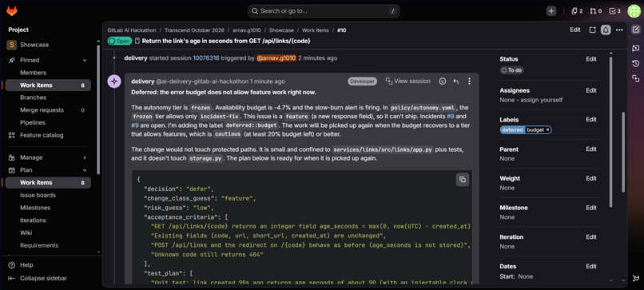This screenshot has height=290, width=644.
Task: Open the sessions icon in right rail
Action: click(635, 78)
